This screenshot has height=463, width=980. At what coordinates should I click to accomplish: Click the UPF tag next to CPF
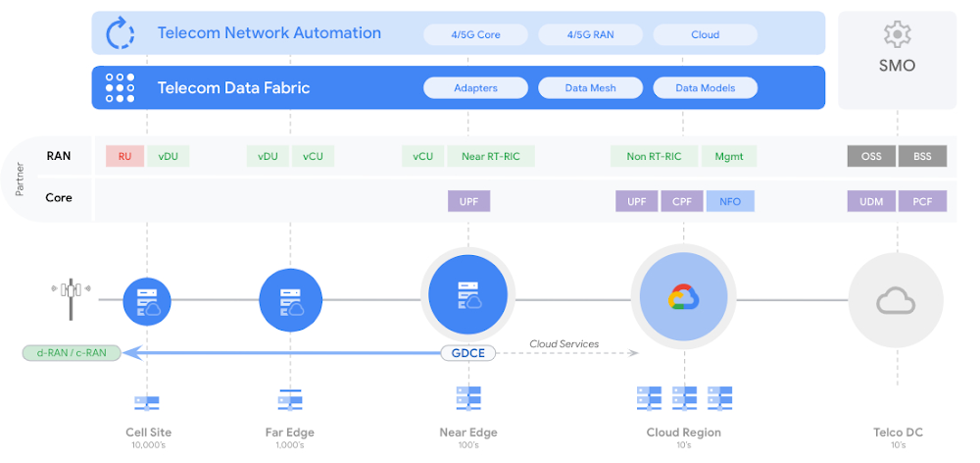[637, 201]
